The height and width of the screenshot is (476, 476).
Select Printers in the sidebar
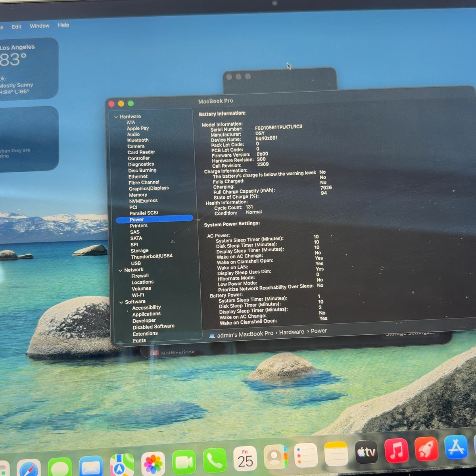coord(138,226)
